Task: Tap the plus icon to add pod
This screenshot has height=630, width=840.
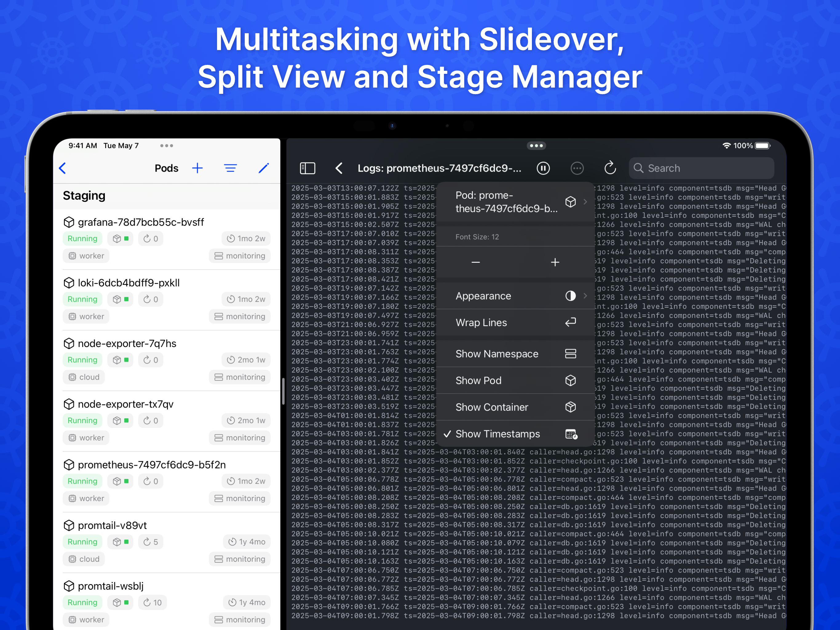Action: point(197,168)
